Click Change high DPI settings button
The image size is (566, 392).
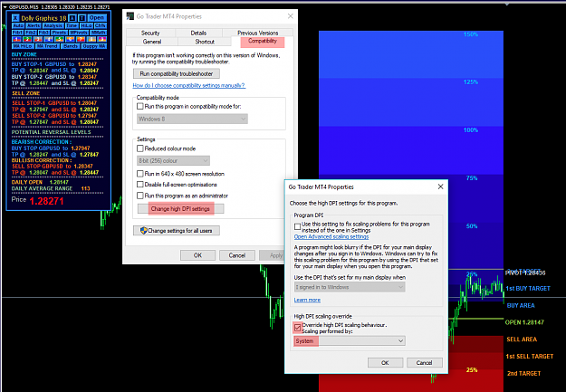click(x=180, y=208)
